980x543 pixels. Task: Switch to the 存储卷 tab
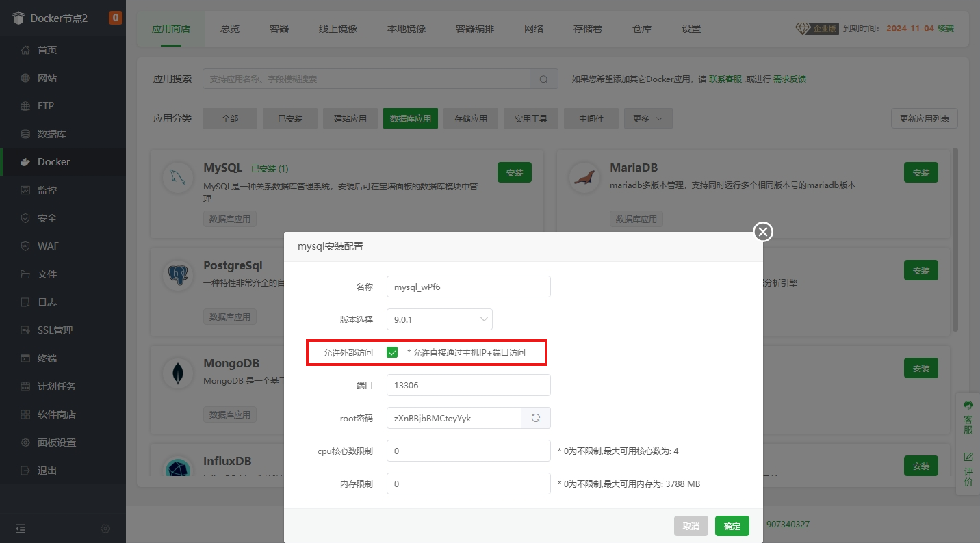click(x=588, y=29)
